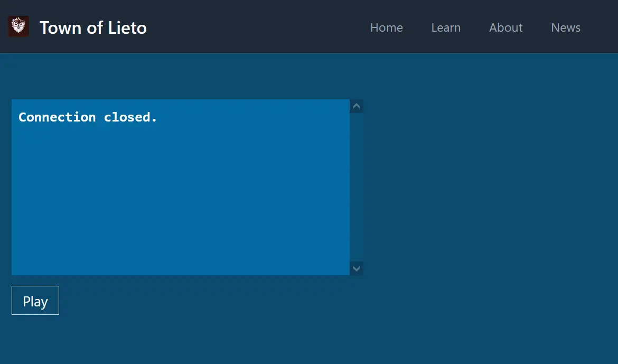
Task: Click the scroll up arrow of console
Action: pyautogui.click(x=357, y=106)
